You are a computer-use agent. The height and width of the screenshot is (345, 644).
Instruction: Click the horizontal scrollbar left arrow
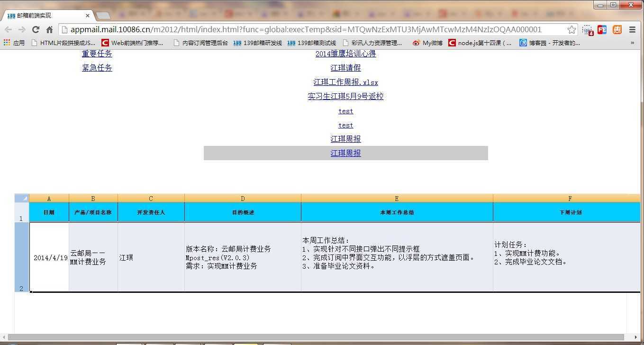pyautogui.click(x=3, y=337)
